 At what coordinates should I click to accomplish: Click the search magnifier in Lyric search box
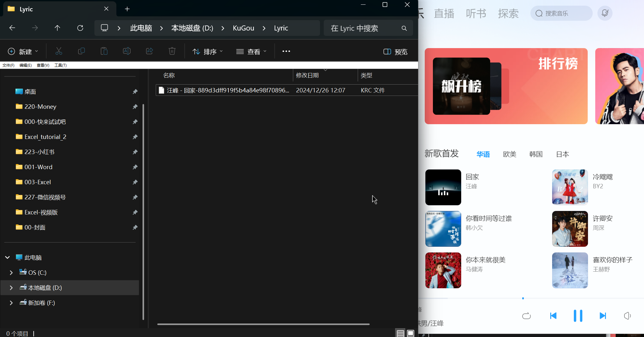(404, 28)
